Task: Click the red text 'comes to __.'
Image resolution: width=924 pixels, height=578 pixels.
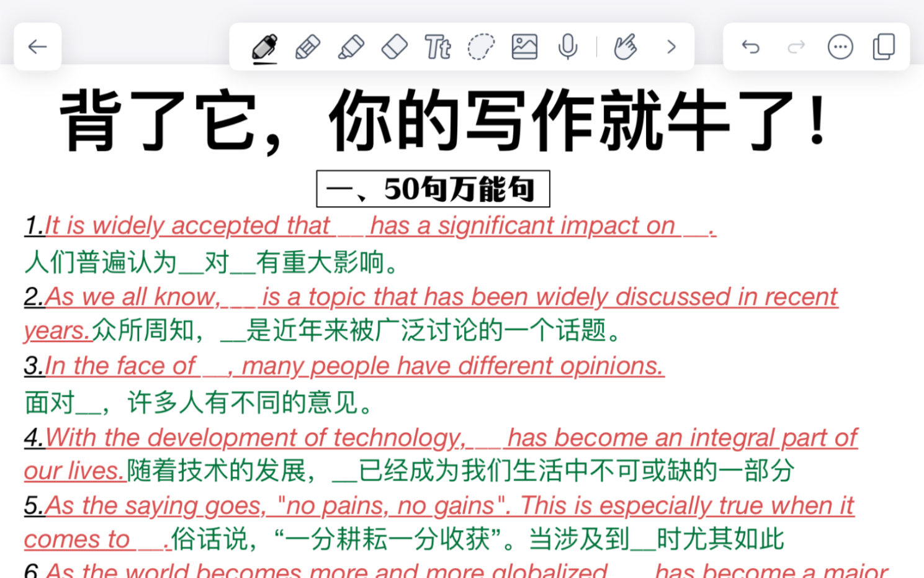Action: (x=97, y=540)
